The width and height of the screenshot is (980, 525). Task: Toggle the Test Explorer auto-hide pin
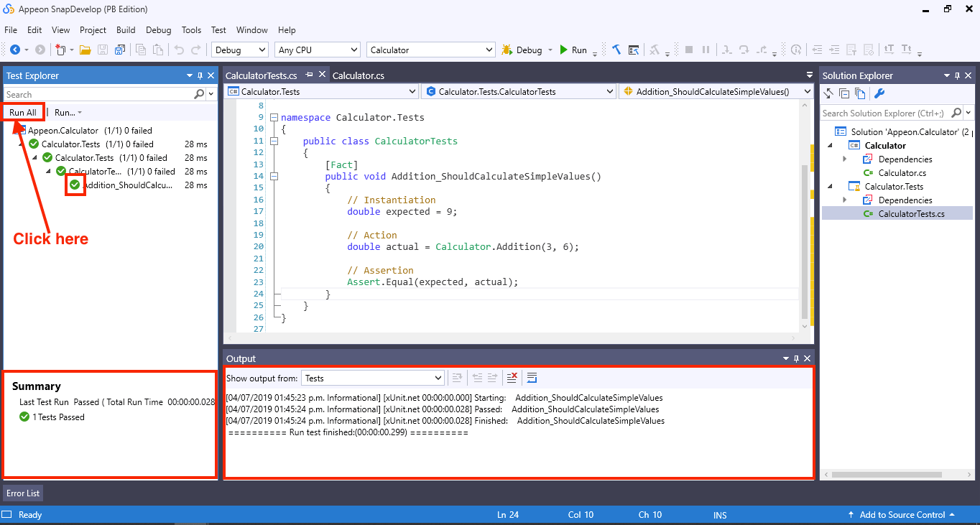[199, 75]
